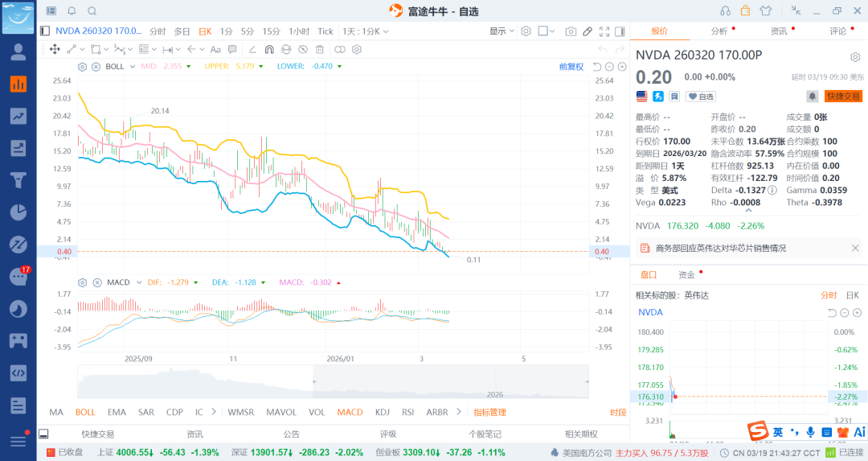868x461 pixels.
Task: Switch to the 分析 tab
Action: click(x=719, y=31)
